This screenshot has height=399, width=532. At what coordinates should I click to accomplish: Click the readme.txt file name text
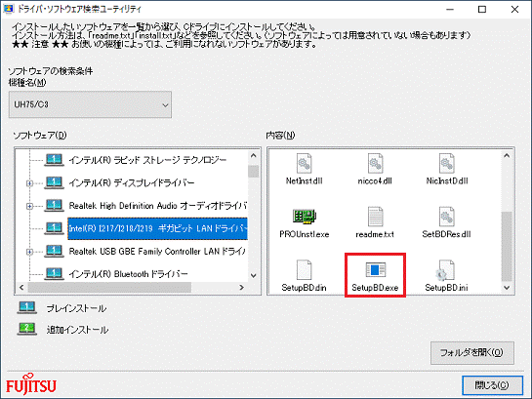[375, 234]
